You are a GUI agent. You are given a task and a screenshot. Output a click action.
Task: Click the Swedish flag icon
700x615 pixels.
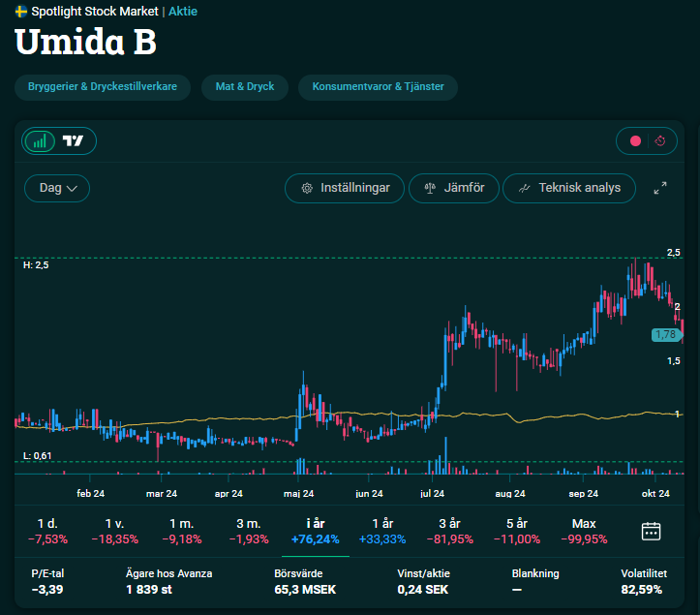click(x=21, y=12)
